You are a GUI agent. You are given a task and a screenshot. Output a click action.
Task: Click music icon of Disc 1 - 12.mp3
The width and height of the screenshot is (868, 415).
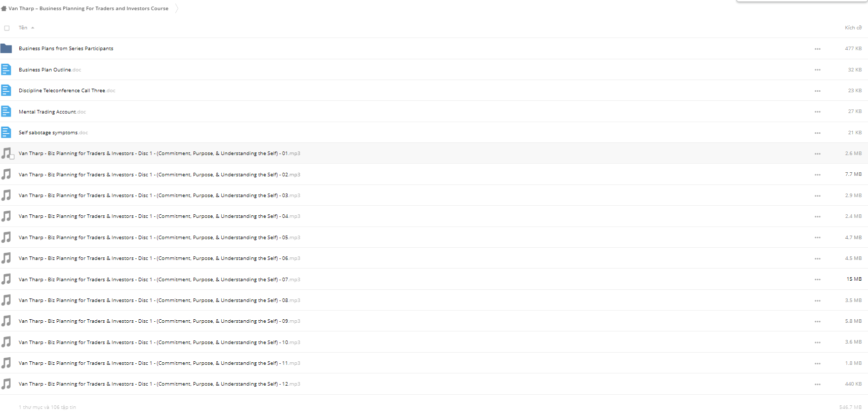6,384
